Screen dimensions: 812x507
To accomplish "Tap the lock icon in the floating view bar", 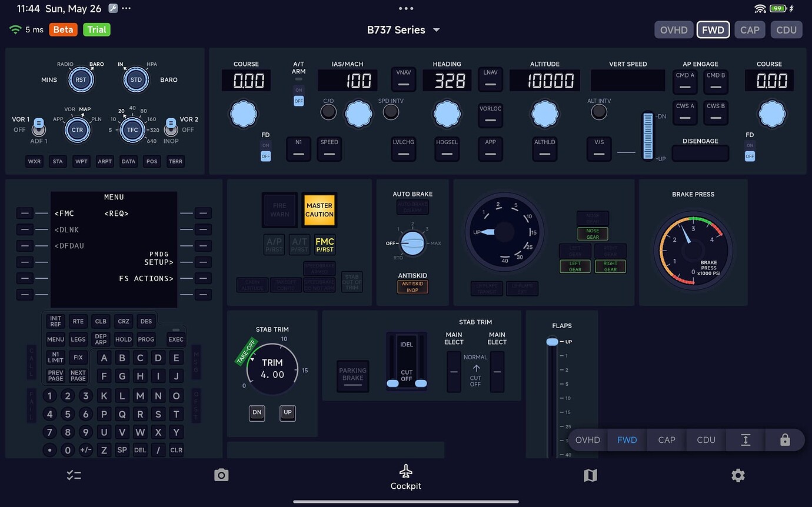I will [785, 439].
